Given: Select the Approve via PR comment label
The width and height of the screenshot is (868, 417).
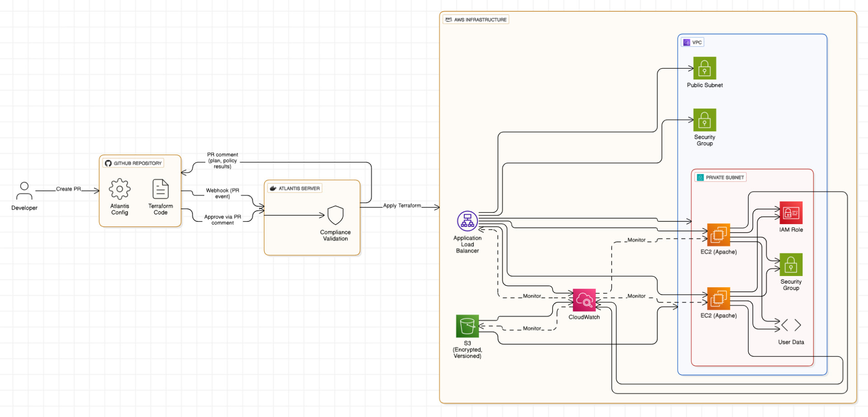Looking at the screenshot, I should [222, 220].
